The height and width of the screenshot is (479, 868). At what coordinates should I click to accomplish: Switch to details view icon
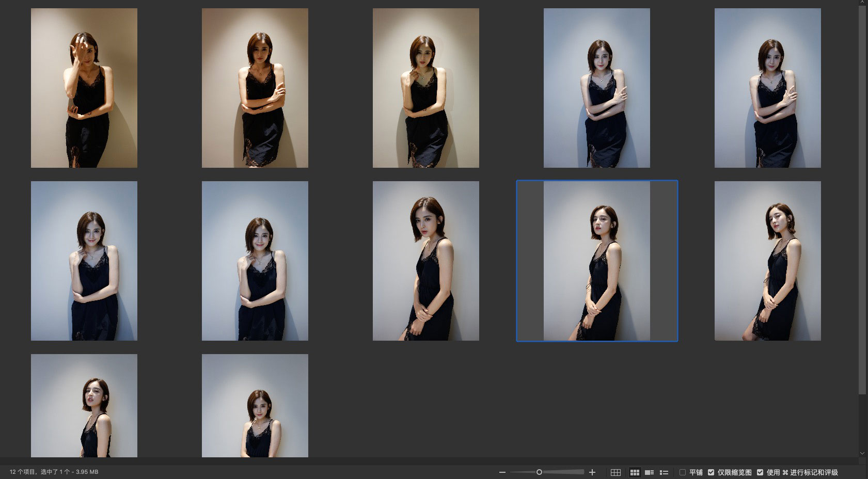point(650,472)
